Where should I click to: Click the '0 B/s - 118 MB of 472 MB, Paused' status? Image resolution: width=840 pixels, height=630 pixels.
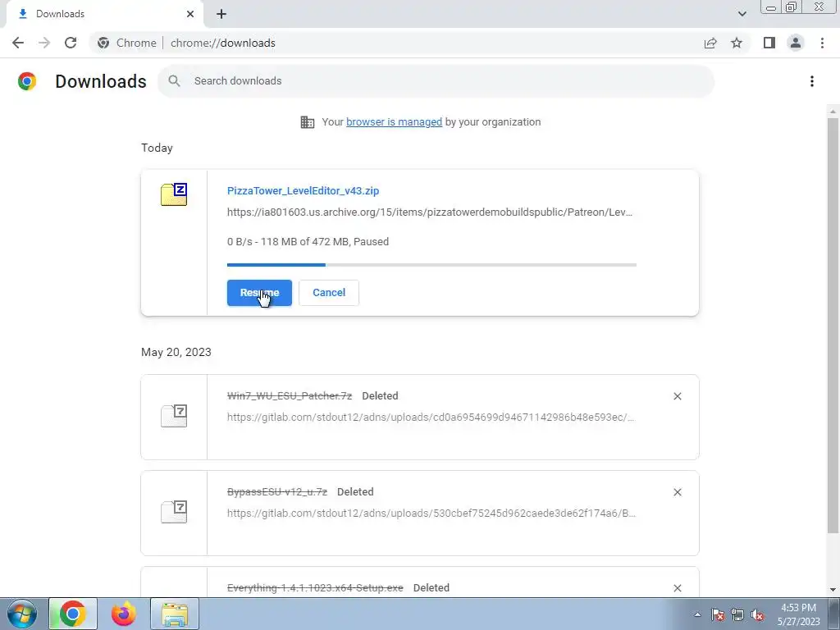tap(308, 242)
